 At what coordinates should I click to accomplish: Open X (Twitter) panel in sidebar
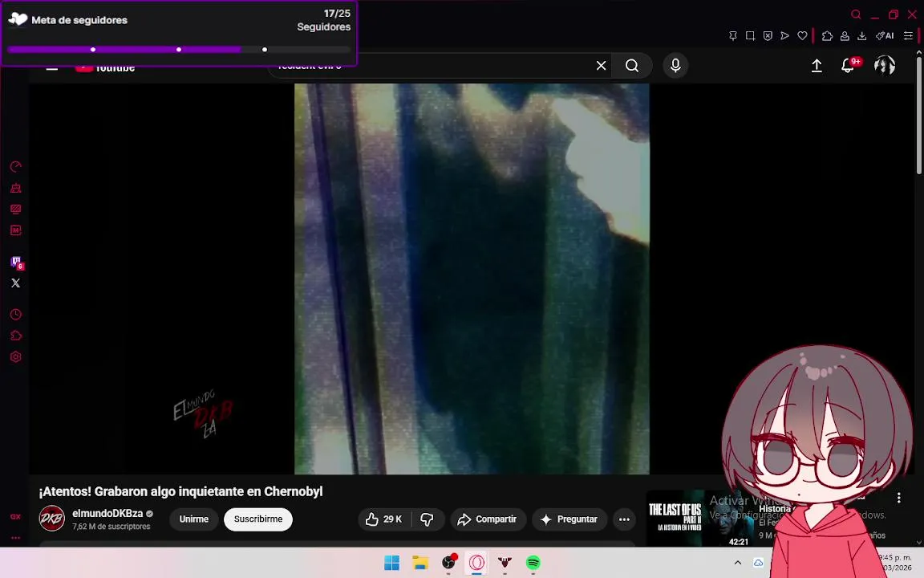click(x=16, y=283)
